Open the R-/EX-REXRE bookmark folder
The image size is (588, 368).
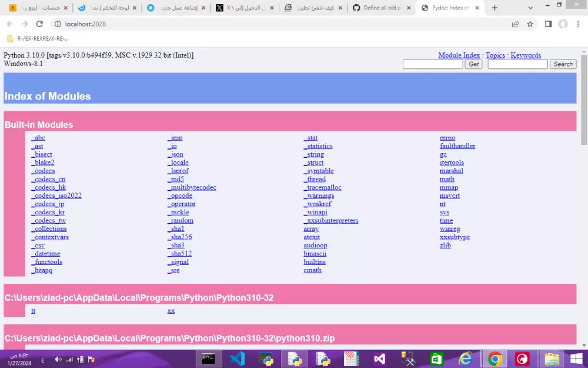click(38, 38)
